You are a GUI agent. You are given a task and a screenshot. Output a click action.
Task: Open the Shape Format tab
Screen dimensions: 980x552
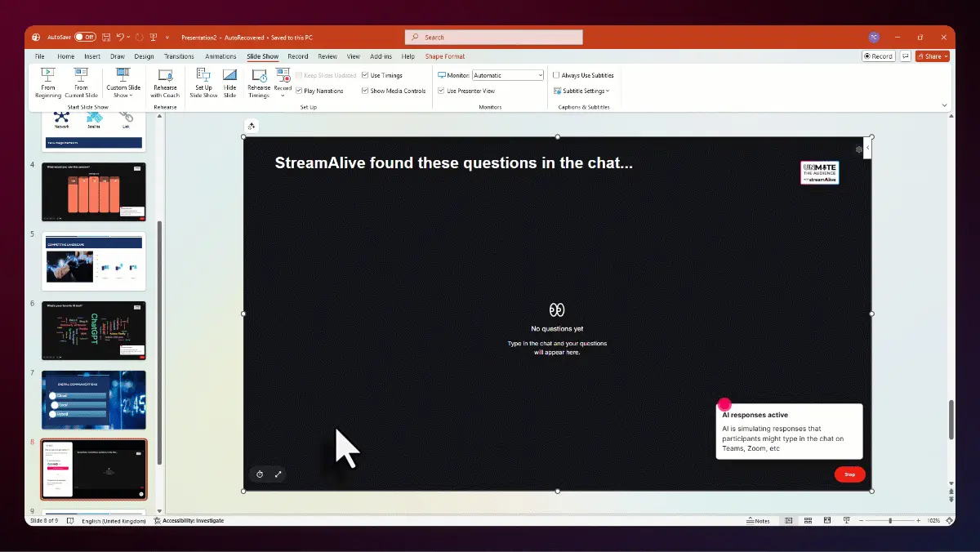445,56
